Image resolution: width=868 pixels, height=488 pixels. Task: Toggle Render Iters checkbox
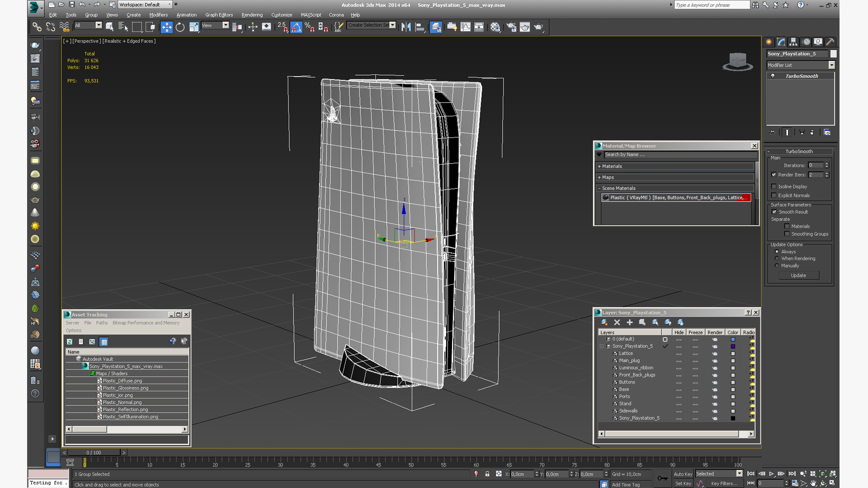774,175
